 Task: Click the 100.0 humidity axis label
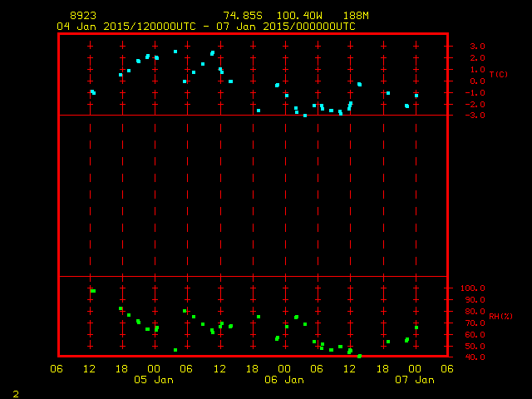point(473,288)
